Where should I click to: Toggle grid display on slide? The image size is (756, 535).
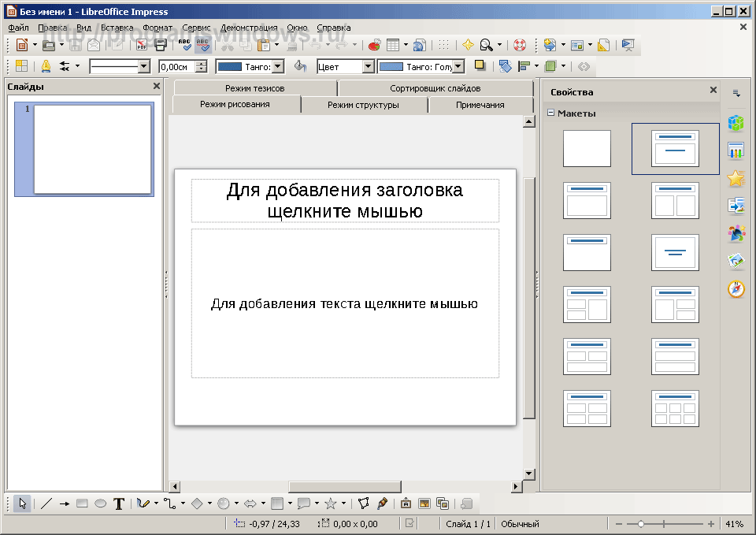[x=444, y=45]
